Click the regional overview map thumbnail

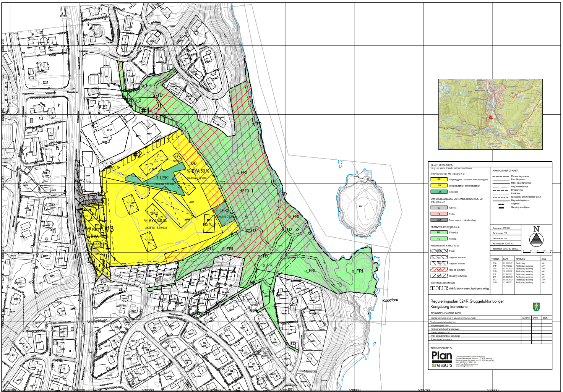coord(490,114)
